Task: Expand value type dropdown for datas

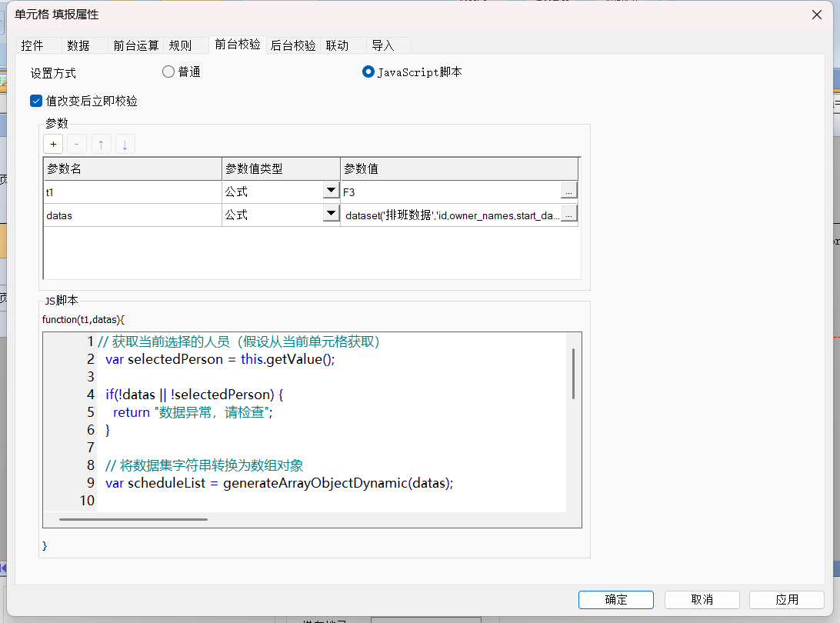Action: (331, 215)
